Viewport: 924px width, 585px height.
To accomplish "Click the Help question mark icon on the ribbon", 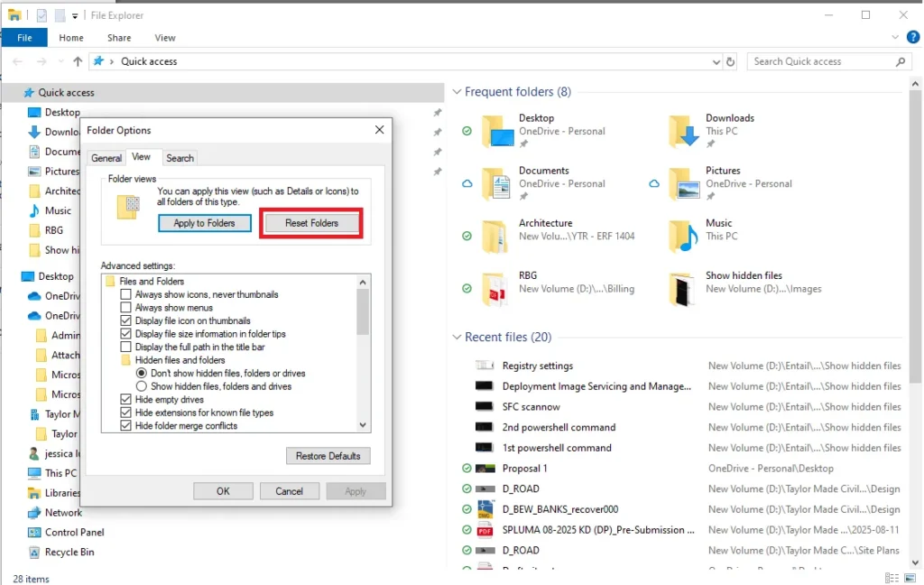I will click(912, 37).
